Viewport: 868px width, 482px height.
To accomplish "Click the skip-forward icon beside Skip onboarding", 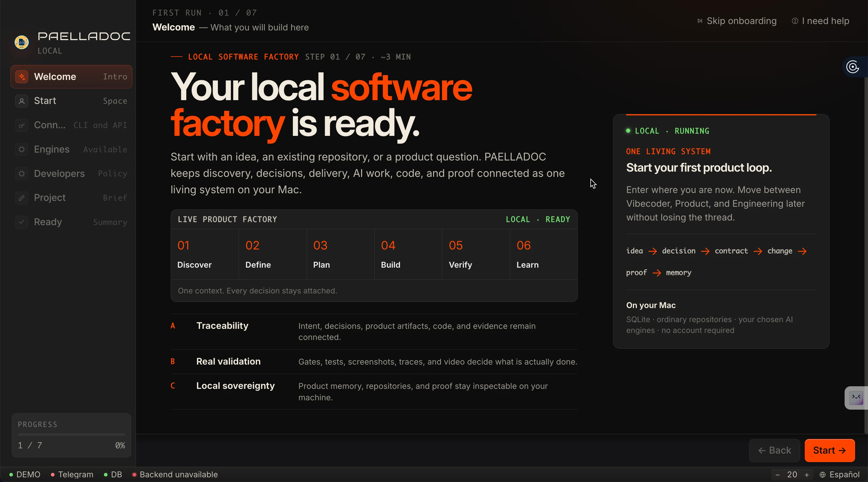I will 700,21.
